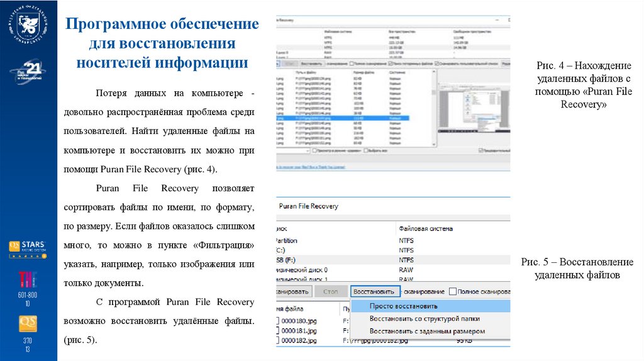The image size is (644, 361).
Task: Select the (C:) drive row in Figure 5
Action: click(393, 250)
